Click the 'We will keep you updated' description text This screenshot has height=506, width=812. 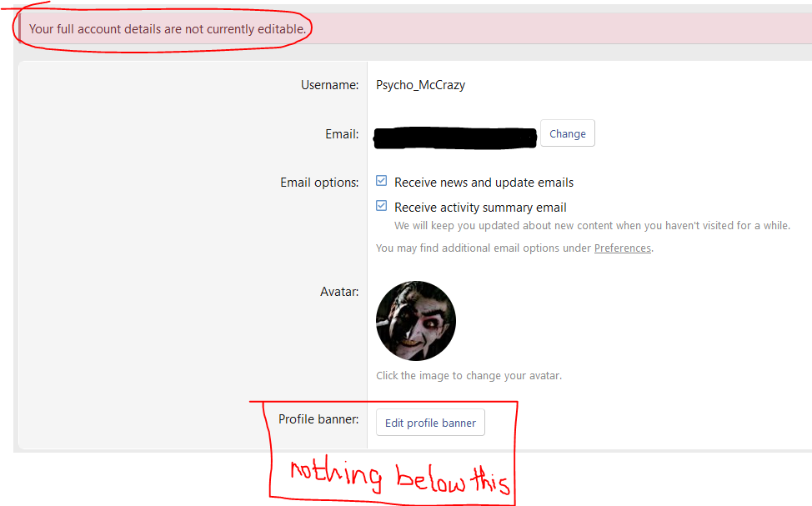pyautogui.click(x=591, y=226)
